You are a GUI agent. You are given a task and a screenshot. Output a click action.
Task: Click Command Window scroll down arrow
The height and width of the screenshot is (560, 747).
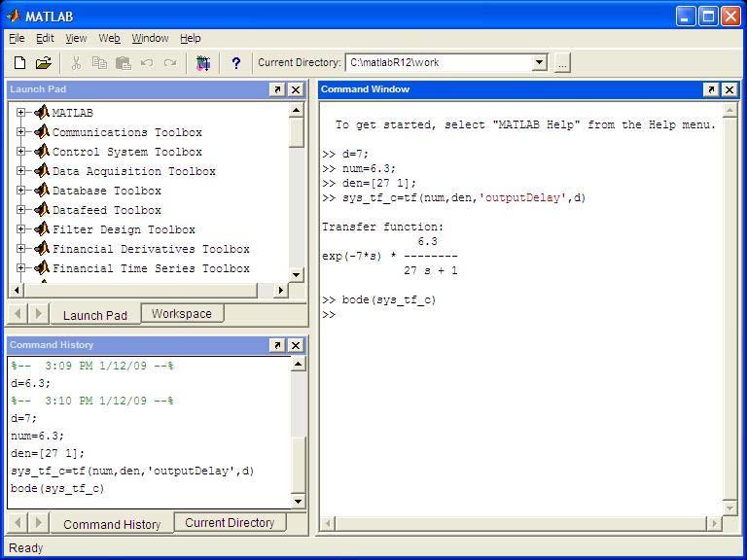click(729, 508)
